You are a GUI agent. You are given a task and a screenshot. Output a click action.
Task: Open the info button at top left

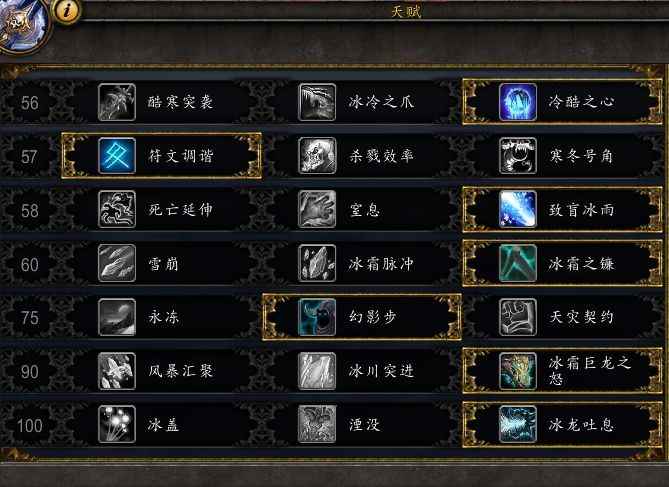pos(66,11)
